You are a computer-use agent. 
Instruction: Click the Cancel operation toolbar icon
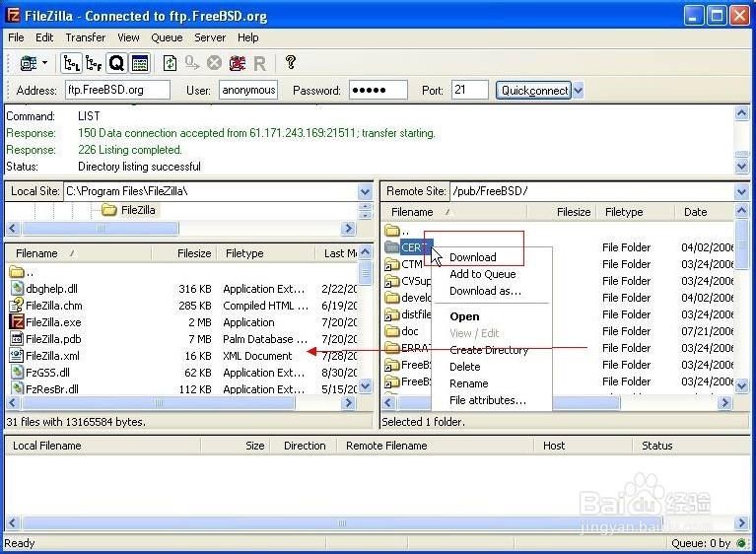click(214, 63)
